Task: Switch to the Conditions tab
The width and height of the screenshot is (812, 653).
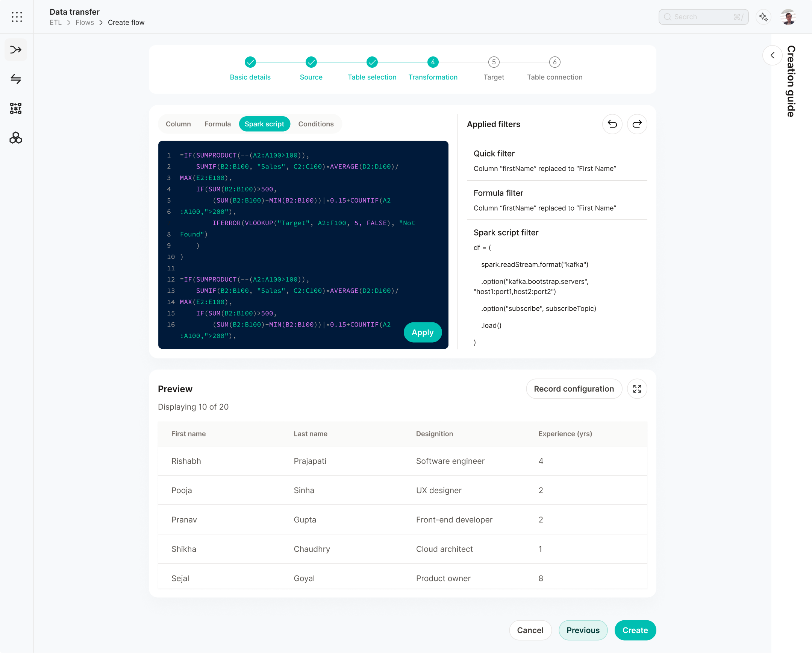Action: click(316, 124)
